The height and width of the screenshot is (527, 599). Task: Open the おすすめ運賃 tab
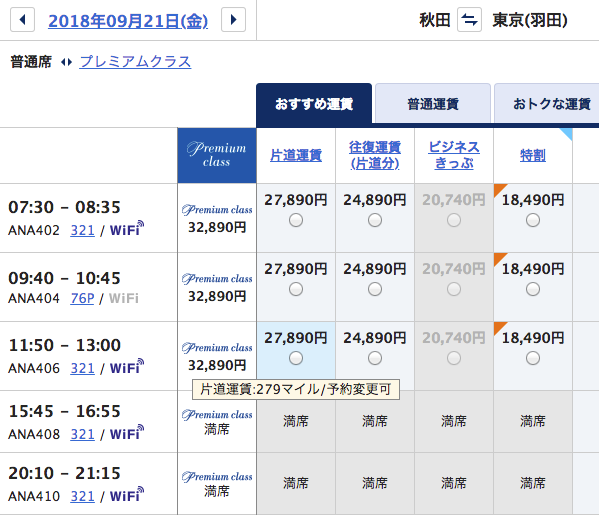[x=314, y=104]
